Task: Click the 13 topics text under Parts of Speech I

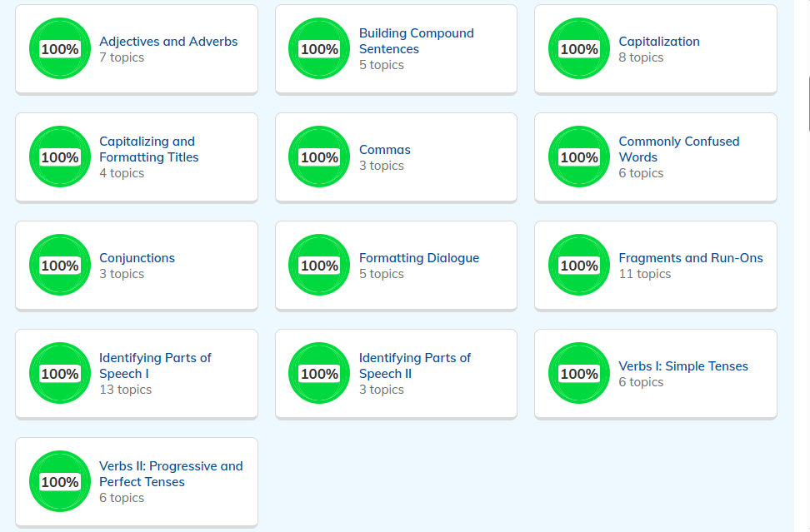Action: click(x=125, y=390)
